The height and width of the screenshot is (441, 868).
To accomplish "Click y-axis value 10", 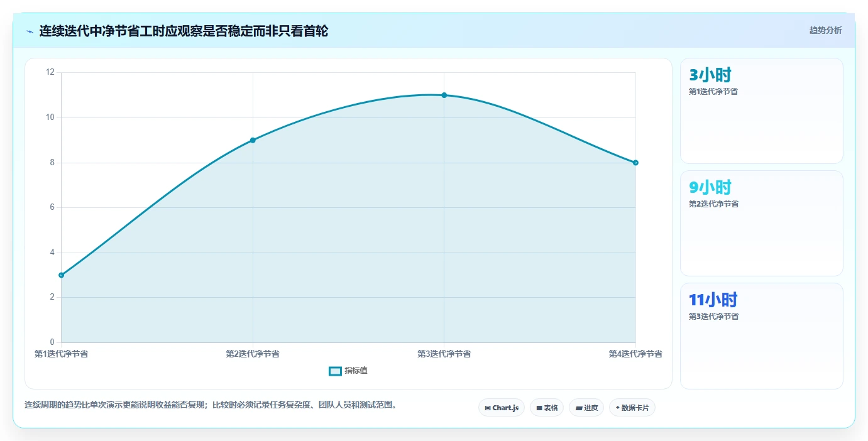I will 50,117.
